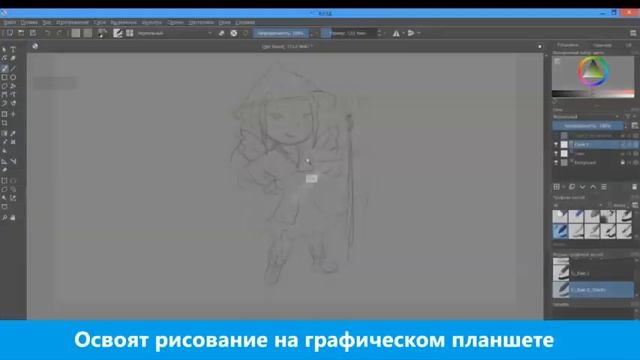
Task: Close the document tab with X
Action: pyautogui.click(x=540, y=47)
